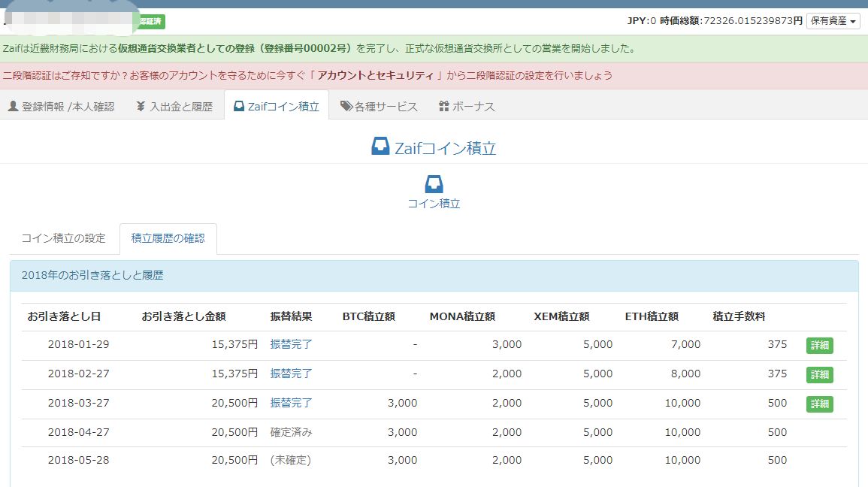
Task: Click the green 認証済 badge
Action: click(151, 21)
